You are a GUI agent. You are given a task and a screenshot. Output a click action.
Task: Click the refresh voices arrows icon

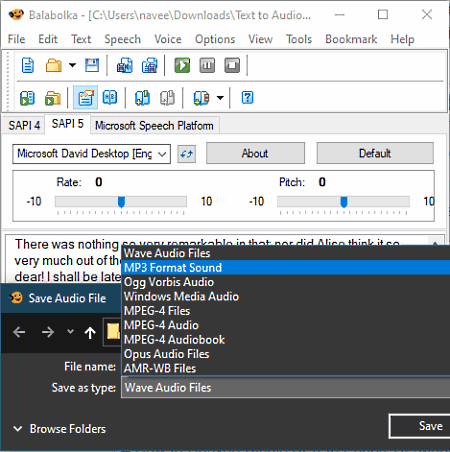coord(186,154)
